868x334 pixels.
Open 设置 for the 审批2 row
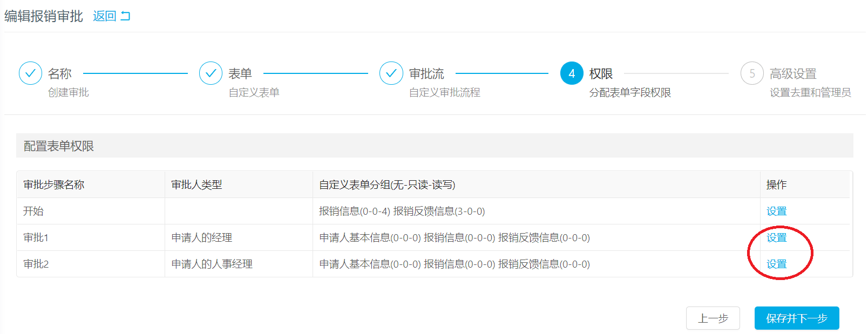coord(777,264)
